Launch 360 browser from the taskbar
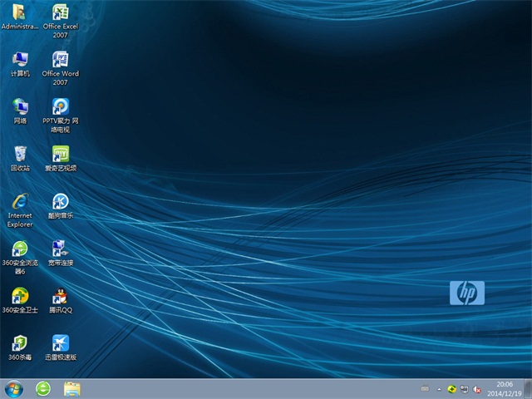The height and width of the screenshot is (399, 532). (x=43, y=388)
